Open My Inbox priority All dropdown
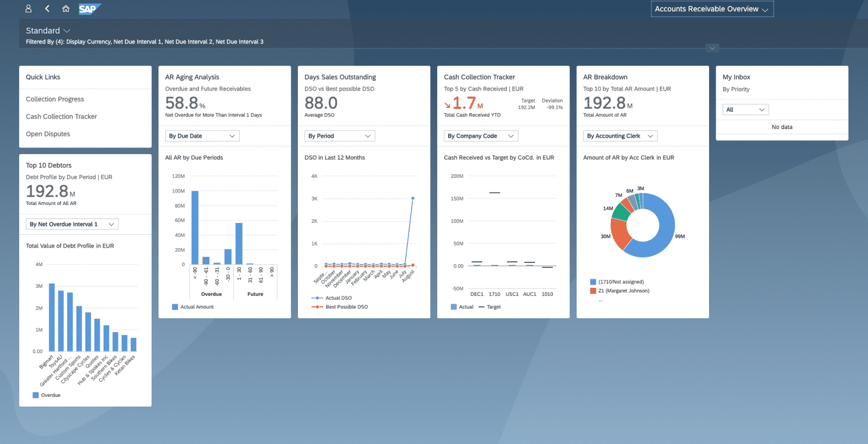 pyautogui.click(x=746, y=110)
